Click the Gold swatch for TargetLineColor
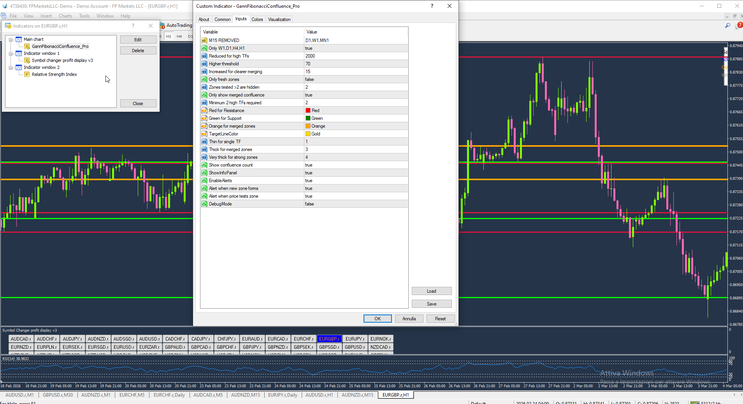 [308, 134]
